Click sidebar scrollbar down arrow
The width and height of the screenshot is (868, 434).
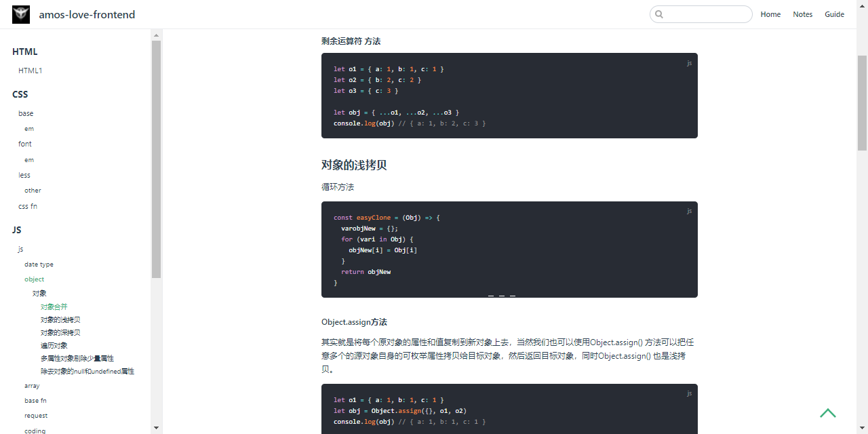156,429
